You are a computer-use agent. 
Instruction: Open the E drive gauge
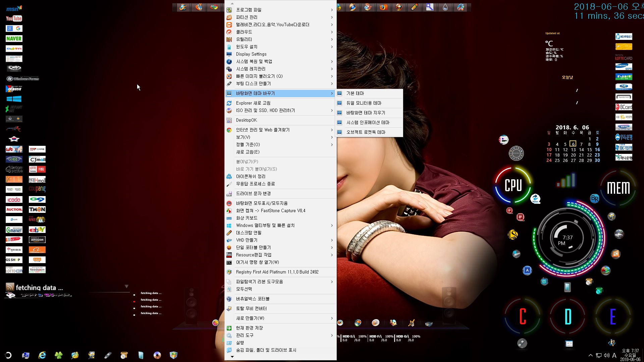pos(613,316)
